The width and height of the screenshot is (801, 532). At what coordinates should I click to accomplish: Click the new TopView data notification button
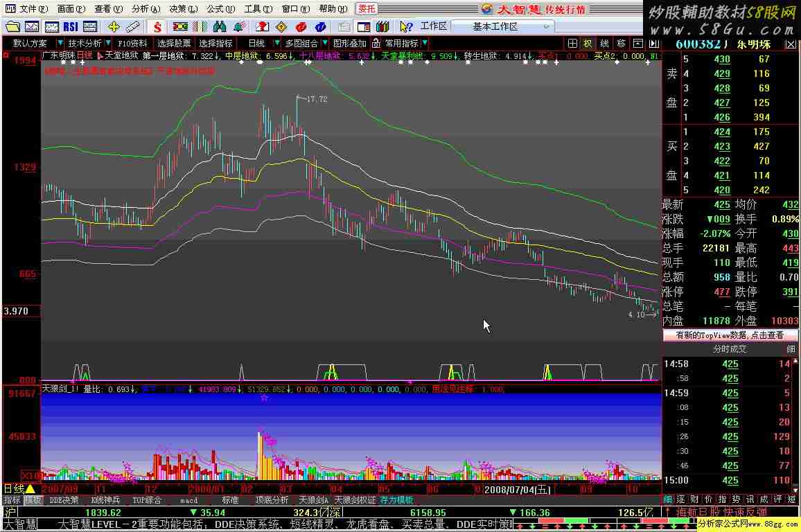[730, 335]
